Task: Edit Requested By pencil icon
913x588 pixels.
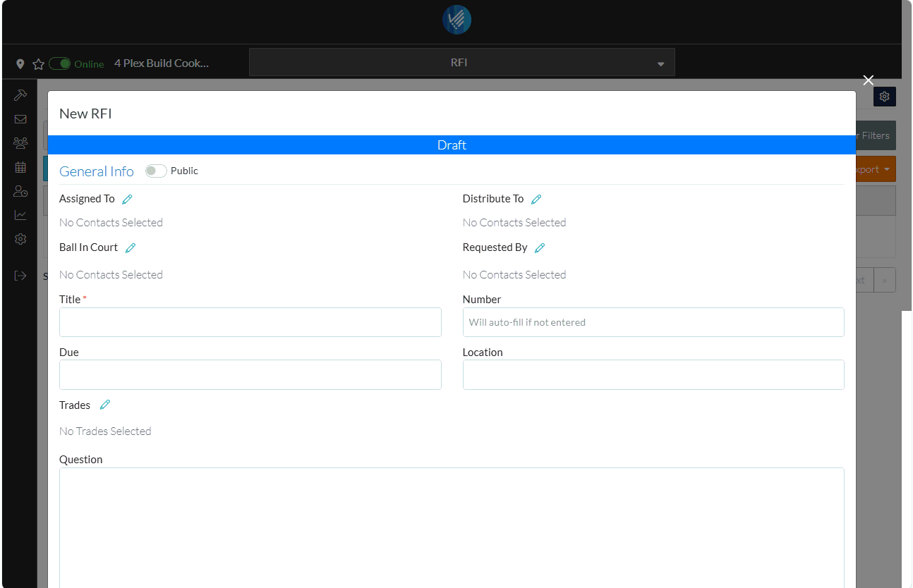Action: point(540,248)
